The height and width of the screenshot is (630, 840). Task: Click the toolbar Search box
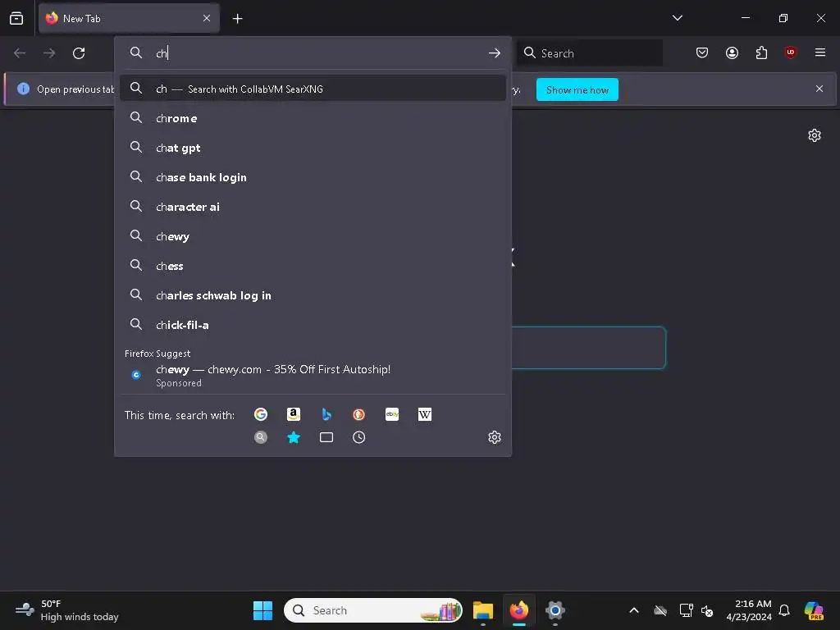[590, 53]
